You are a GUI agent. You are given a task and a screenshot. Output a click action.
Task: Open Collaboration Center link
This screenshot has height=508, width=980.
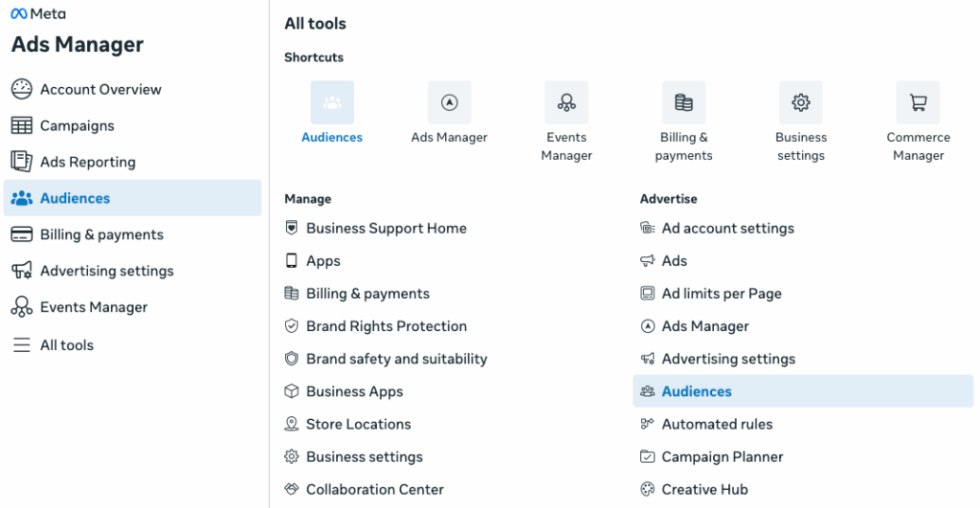375,489
